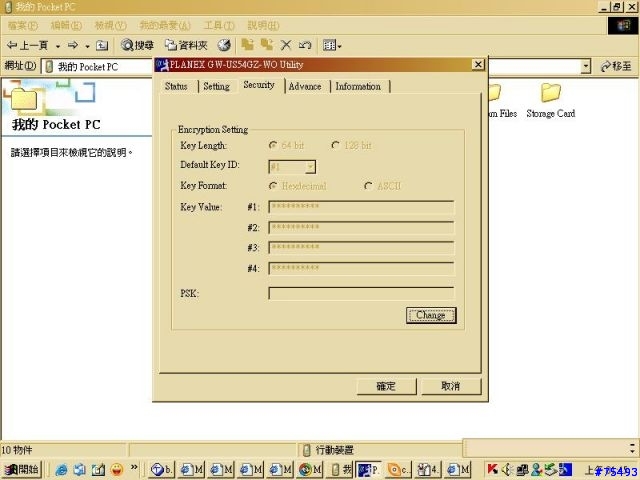Click the Undo icon in Explorer toolbar
Screen dimensions: 640x480
click(x=305, y=45)
